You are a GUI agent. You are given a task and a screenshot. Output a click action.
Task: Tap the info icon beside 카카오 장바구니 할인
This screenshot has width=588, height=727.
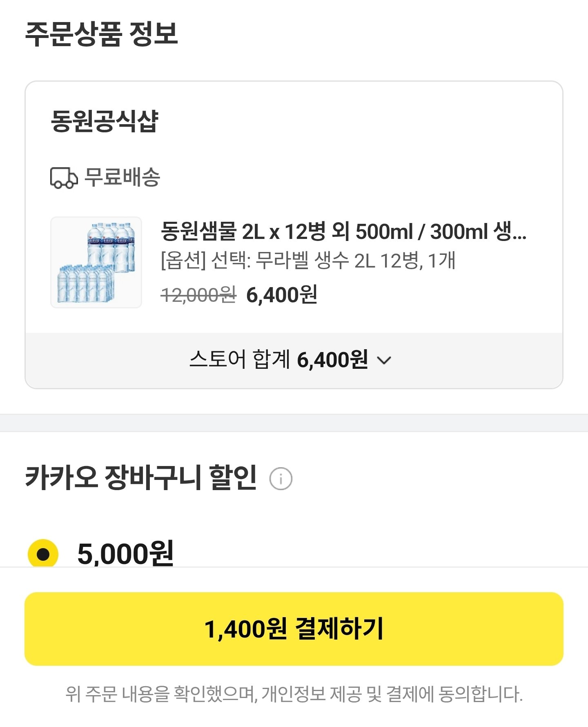(x=281, y=478)
